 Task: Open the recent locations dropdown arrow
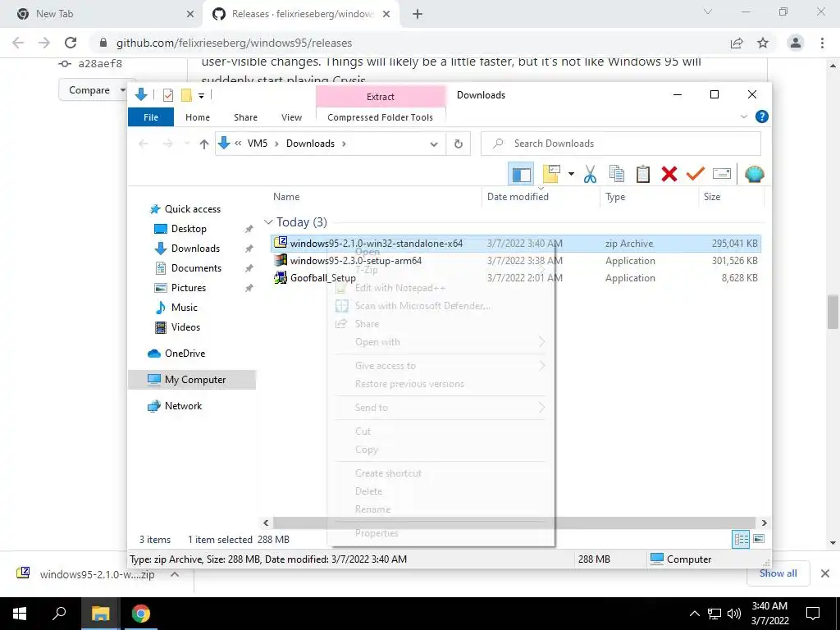coord(186,144)
